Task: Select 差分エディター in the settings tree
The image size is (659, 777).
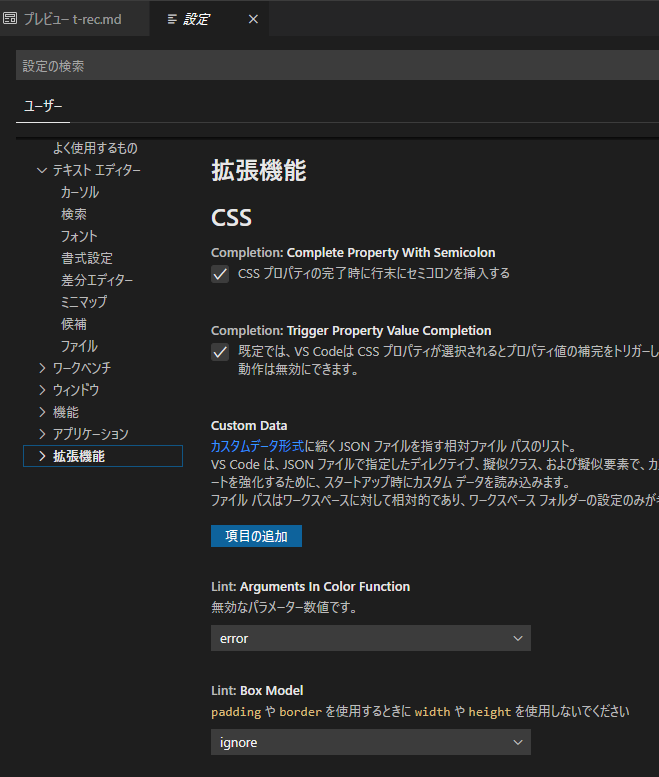Action: (97, 280)
